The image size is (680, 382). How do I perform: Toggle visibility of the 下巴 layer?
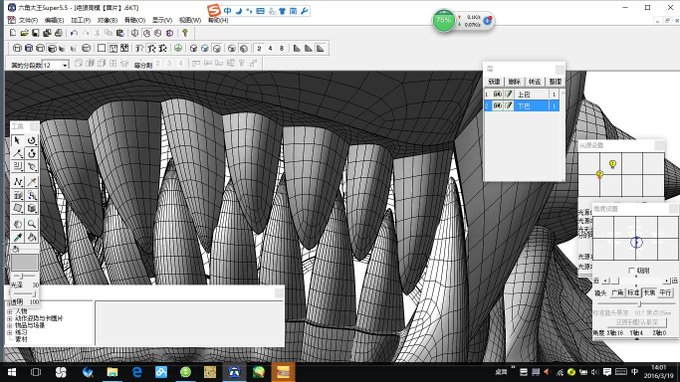pos(497,105)
